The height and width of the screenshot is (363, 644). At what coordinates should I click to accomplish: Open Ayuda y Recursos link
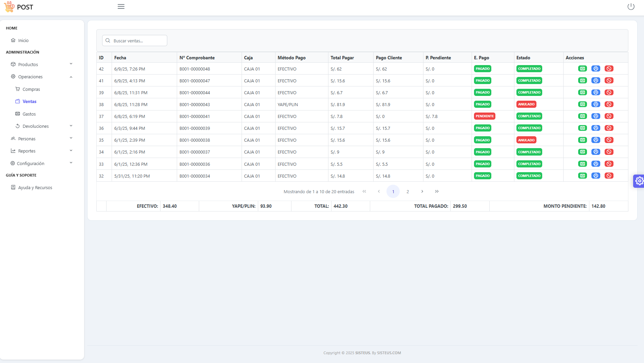click(35, 188)
